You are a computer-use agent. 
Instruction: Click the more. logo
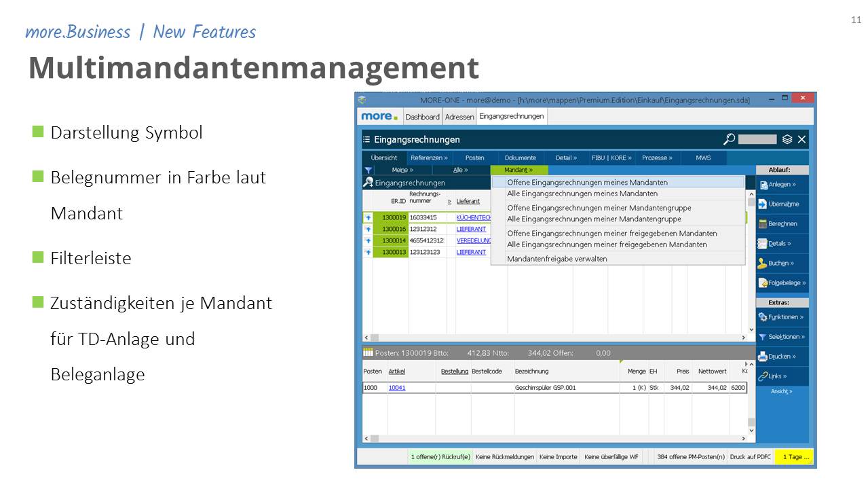(379, 116)
